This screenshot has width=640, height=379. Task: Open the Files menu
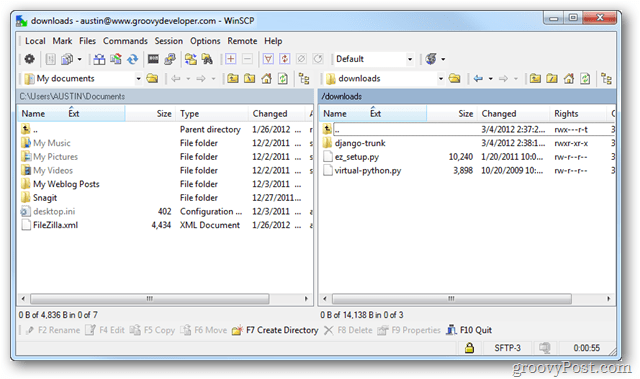pos(87,41)
